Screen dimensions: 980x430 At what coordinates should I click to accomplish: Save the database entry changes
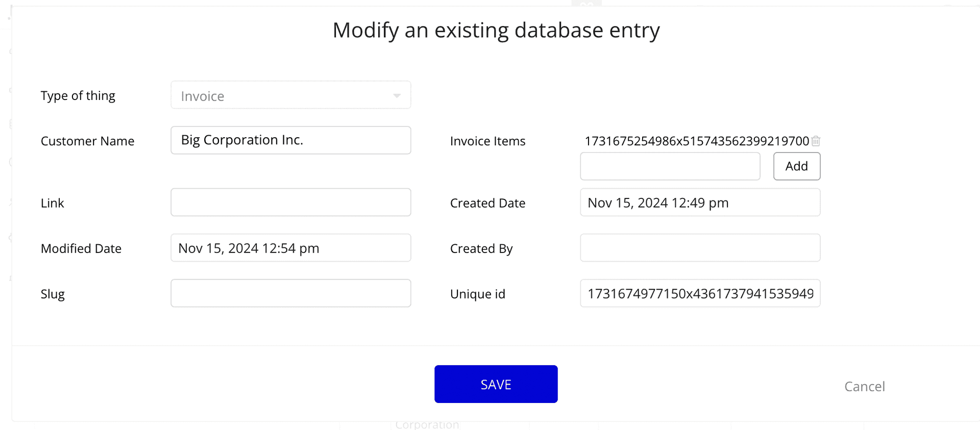[496, 384]
